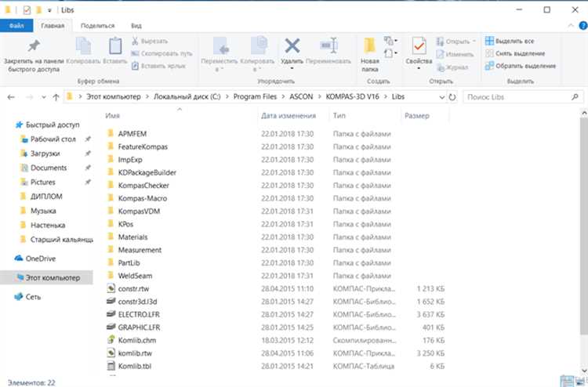The height and width of the screenshot is (387, 588).
Task: Select ДИПЛОМ folder in navigation pane
Action: pos(46,197)
